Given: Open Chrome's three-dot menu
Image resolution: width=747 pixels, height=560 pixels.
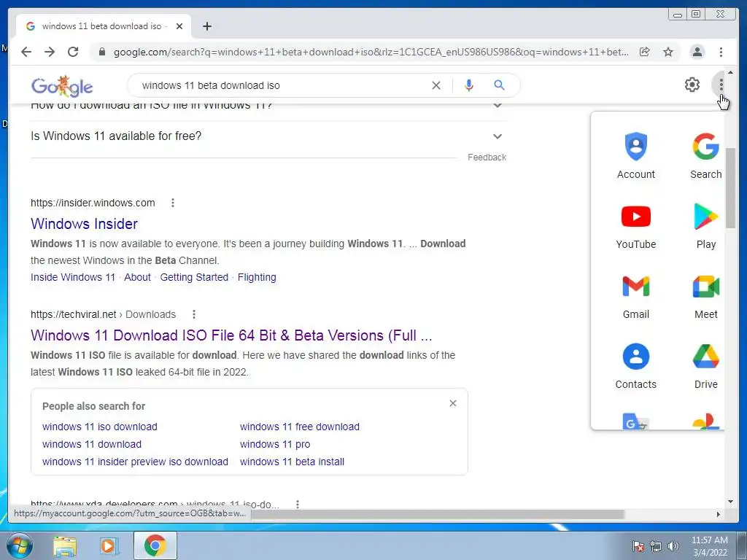Looking at the screenshot, I should point(721,52).
